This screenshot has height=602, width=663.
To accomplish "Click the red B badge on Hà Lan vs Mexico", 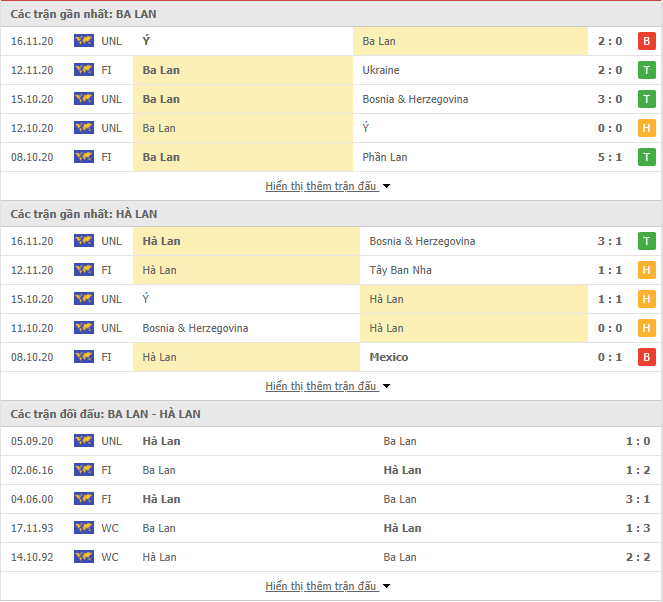I will [x=647, y=357].
